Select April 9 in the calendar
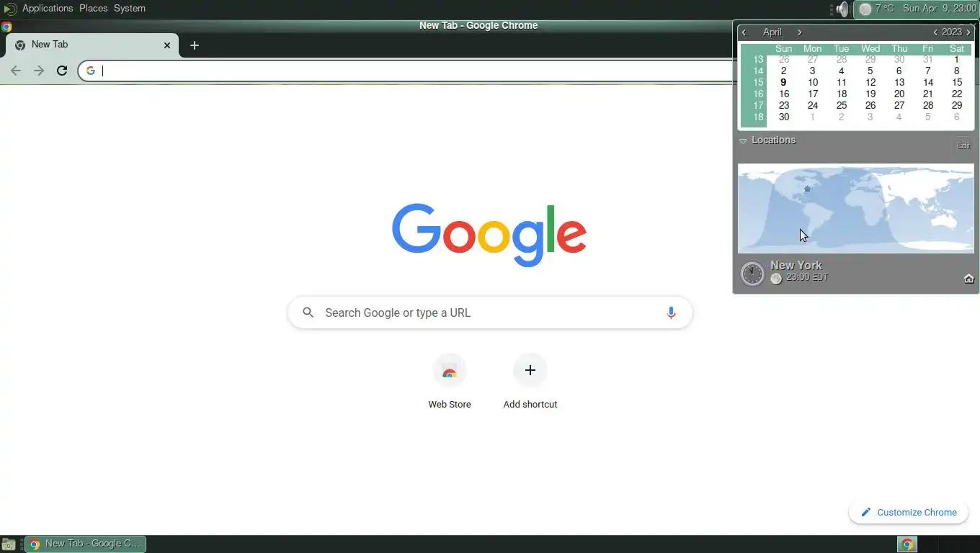 point(783,82)
